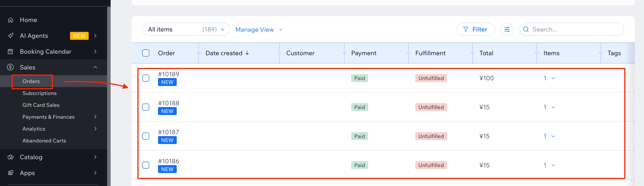
Task: Sort by the Date created column header
Action: [x=224, y=53]
